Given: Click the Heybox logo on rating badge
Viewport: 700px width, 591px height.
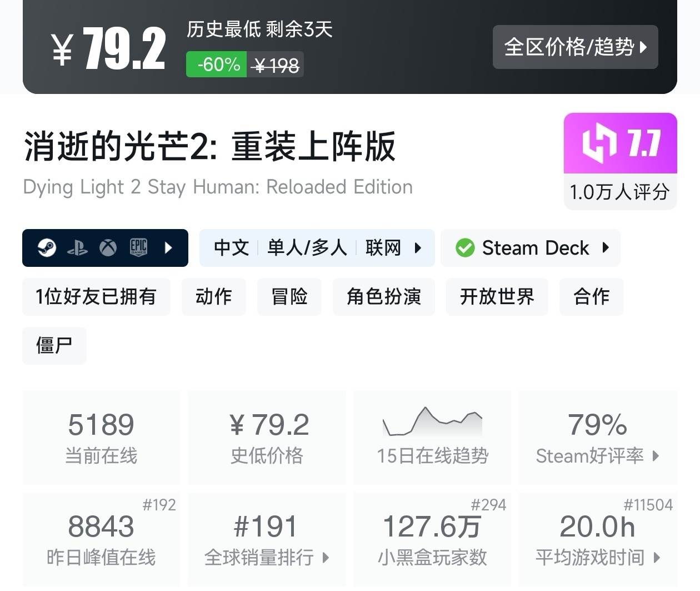Looking at the screenshot, I should [x=599, y=143].
